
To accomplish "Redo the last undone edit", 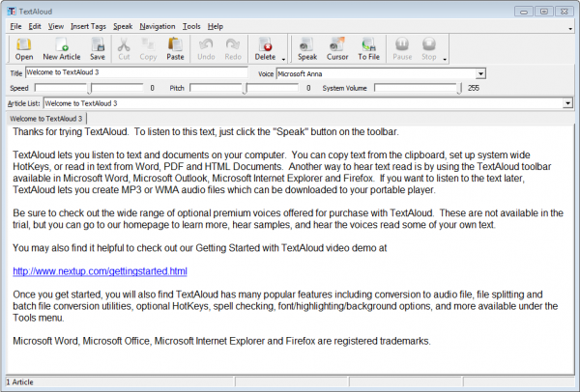I will click(233, 49).
